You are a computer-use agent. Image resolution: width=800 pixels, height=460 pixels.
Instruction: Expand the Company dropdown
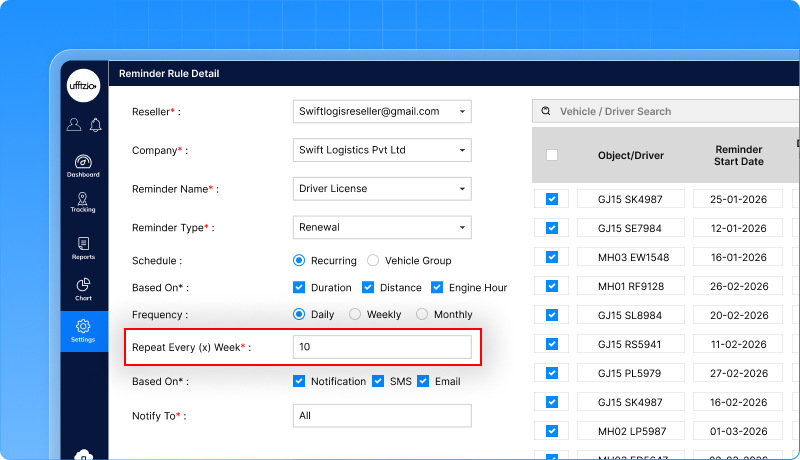462,150
